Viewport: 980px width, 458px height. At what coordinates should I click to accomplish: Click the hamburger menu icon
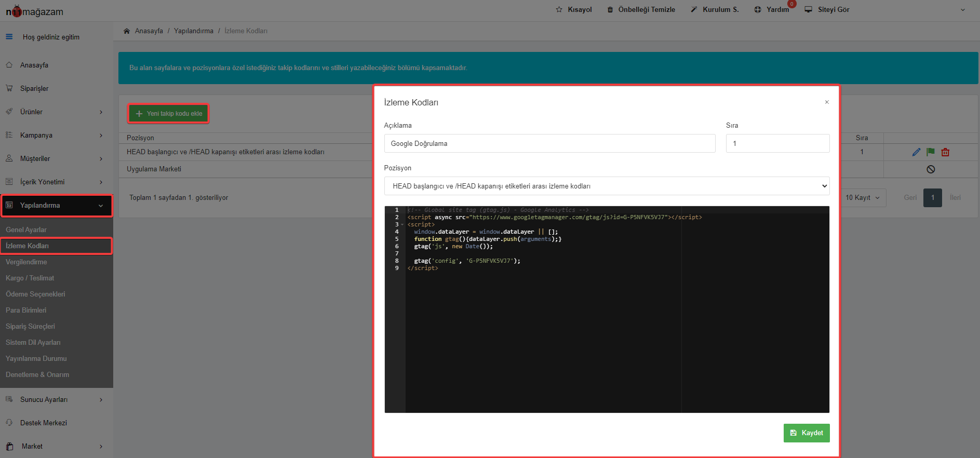point(9,37)
